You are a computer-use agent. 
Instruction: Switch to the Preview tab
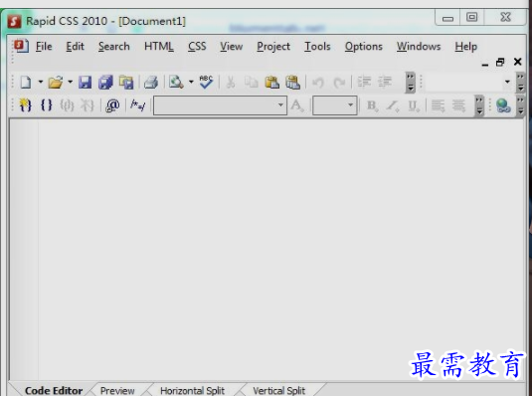117,391
